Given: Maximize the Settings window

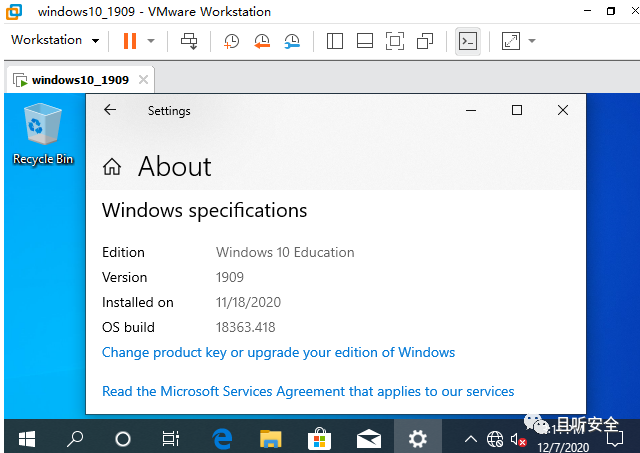Looking at the screenshot, I should [x=517, y=110].
